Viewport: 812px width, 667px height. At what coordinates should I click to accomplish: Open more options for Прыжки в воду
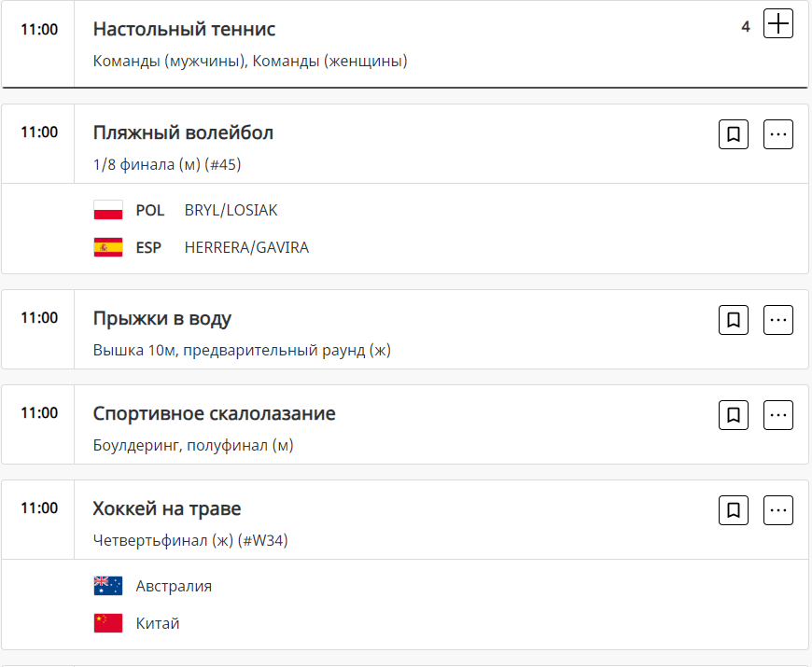(x=778, y=320)
